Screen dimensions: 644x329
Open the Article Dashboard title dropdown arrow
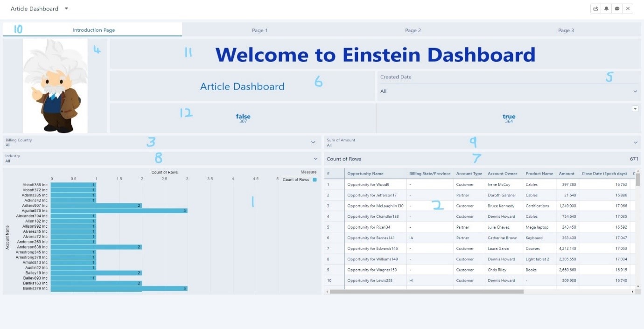(66, 9)
